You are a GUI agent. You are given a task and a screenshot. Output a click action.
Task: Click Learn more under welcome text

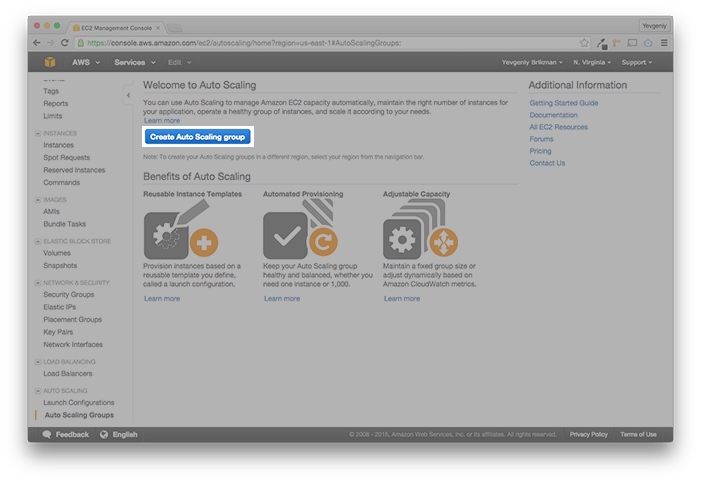point(162,121)
